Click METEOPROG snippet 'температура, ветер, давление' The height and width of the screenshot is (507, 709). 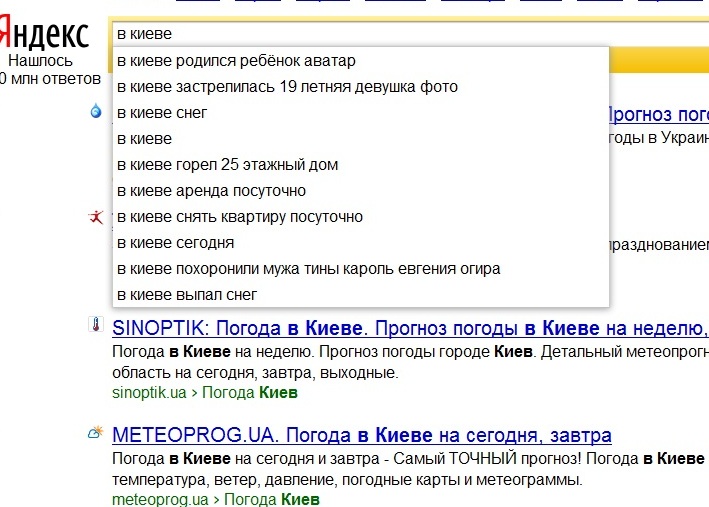[223, 479]
